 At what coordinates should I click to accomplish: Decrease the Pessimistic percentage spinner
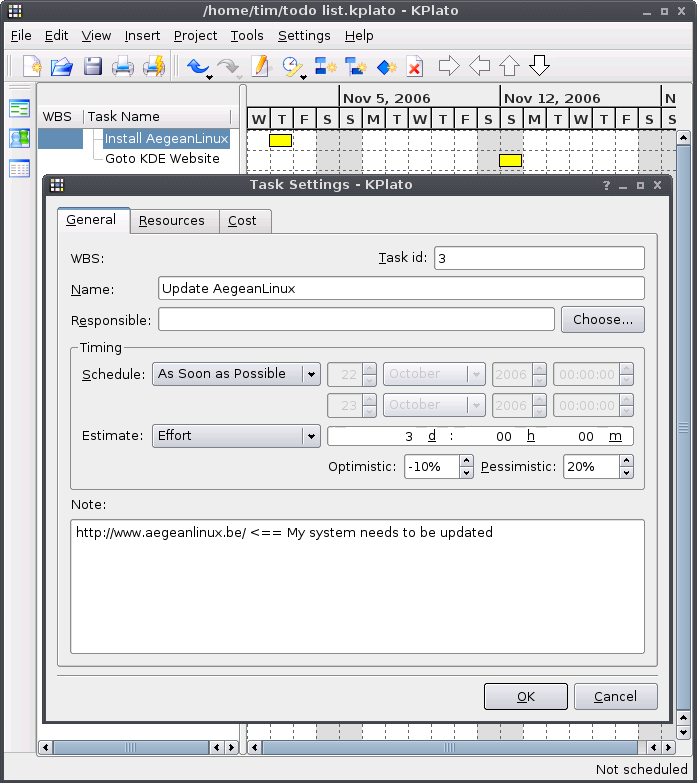627,472
